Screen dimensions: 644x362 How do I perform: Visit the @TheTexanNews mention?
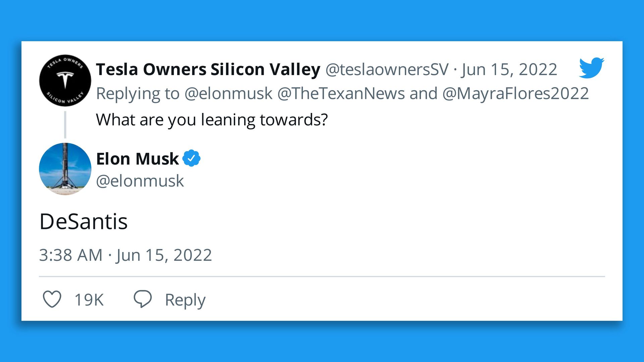pyautogui.click(x=341, y=93)
